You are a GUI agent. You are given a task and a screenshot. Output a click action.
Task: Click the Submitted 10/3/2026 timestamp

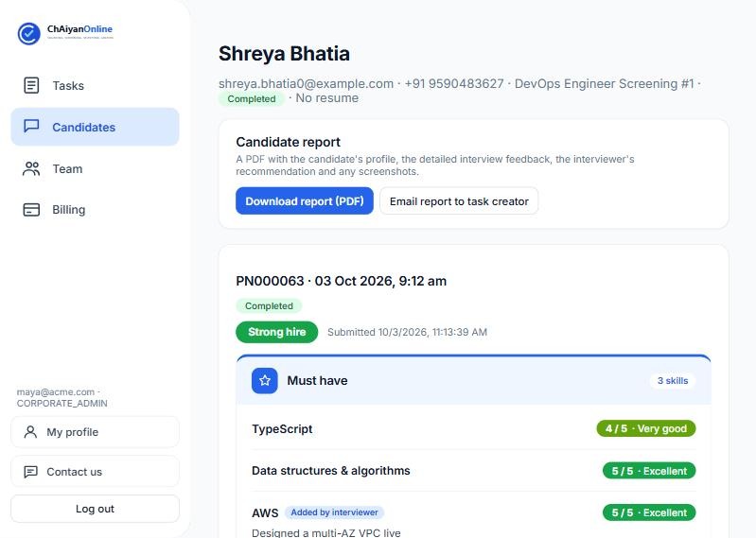pyautogui.click(x=407, y=332)
